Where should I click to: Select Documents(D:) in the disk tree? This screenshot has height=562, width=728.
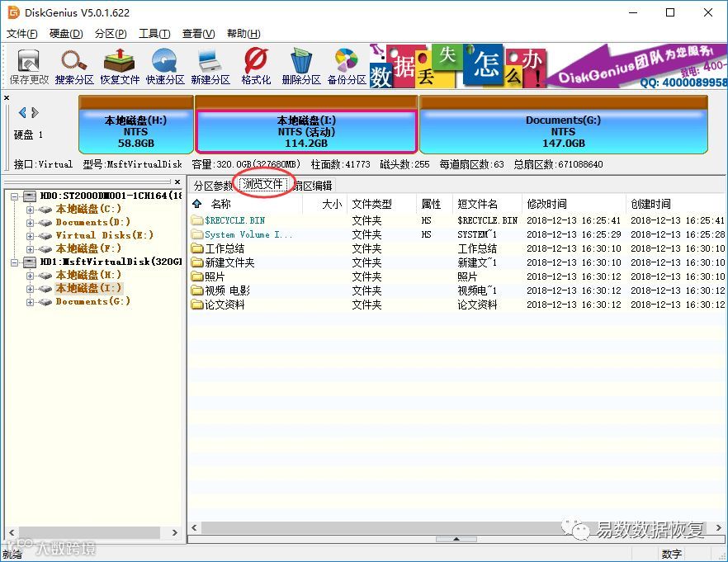tap(92, 222)
